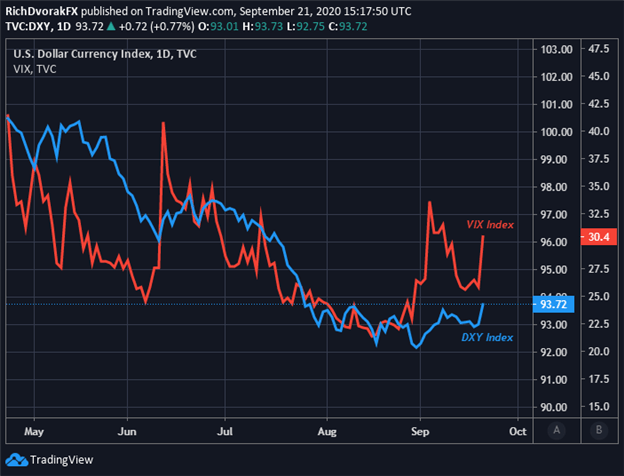Click the TradingView wordmark at bottom

pyautogui.click(x=62, y=460)
